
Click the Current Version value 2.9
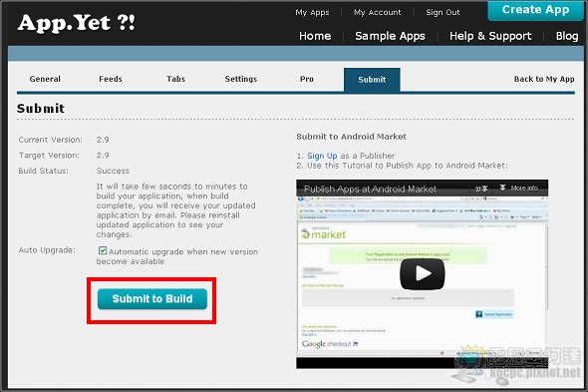(103, 140)
